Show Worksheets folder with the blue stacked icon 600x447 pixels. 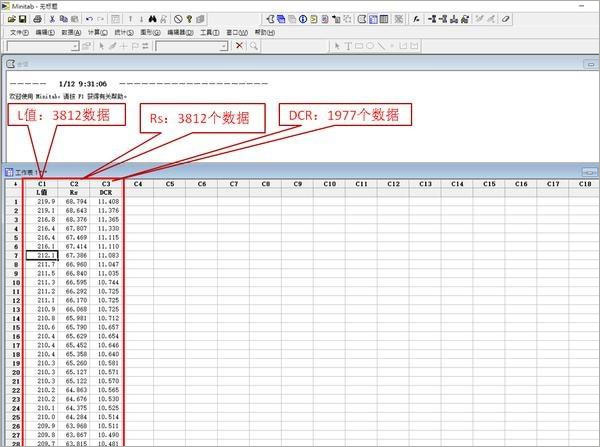tap(281, 19)
